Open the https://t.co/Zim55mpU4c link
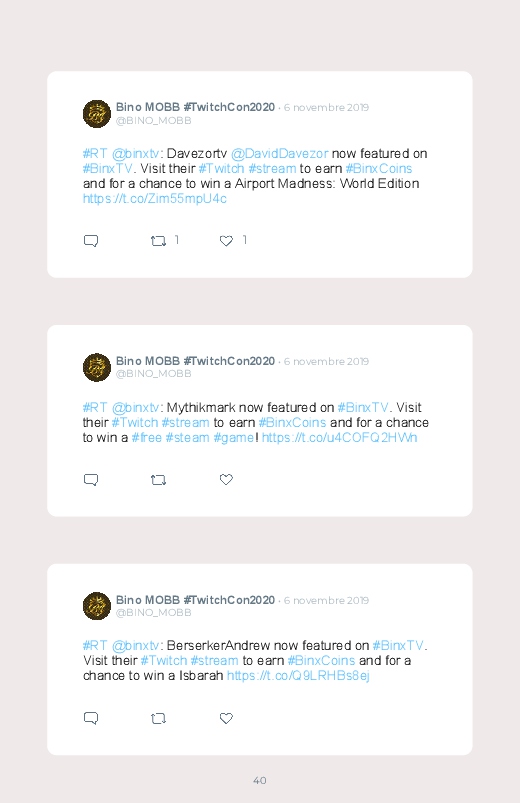The width and height of the screenshot is (520, 803). coord(155,199)
